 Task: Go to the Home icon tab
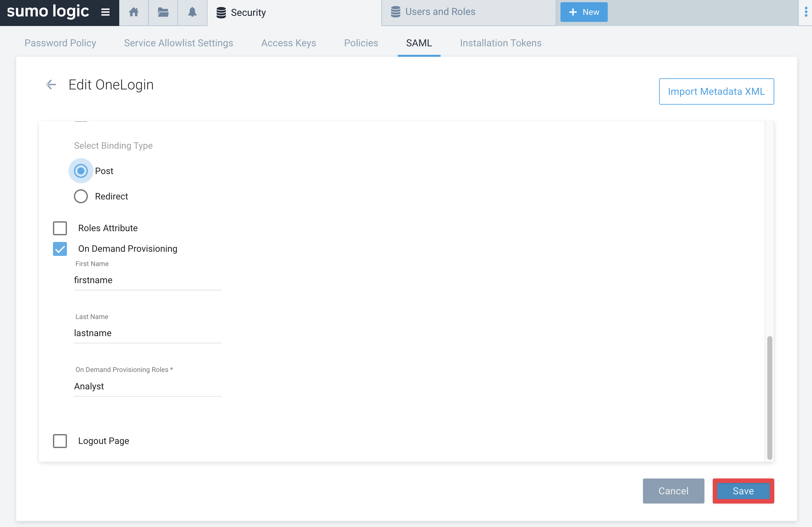click(x=134, y=12)
